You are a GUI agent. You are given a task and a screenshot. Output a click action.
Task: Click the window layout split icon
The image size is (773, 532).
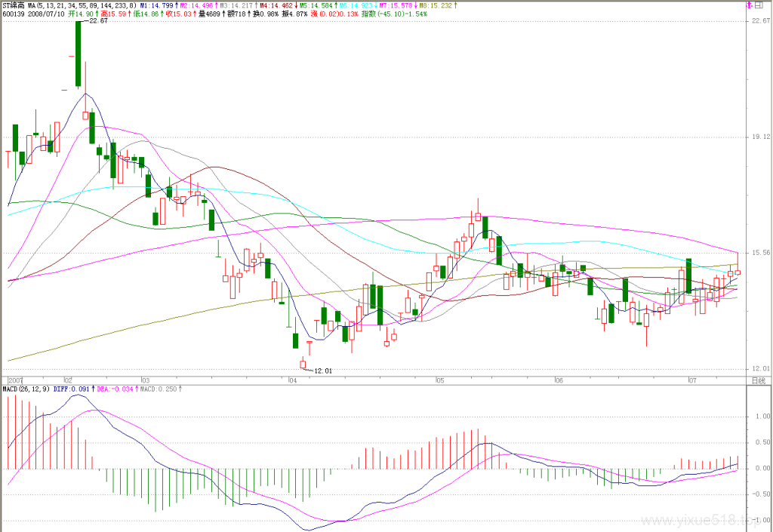point(759,5)
